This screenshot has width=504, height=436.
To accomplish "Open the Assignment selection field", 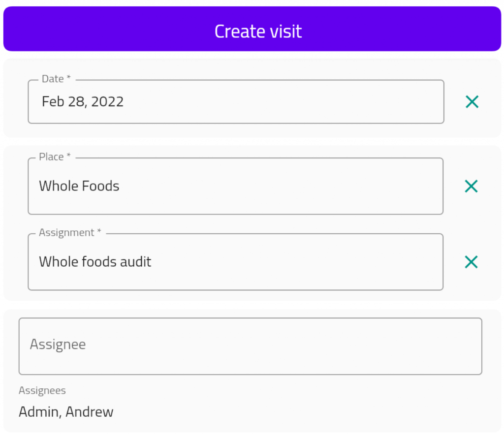I will [235, 262].
